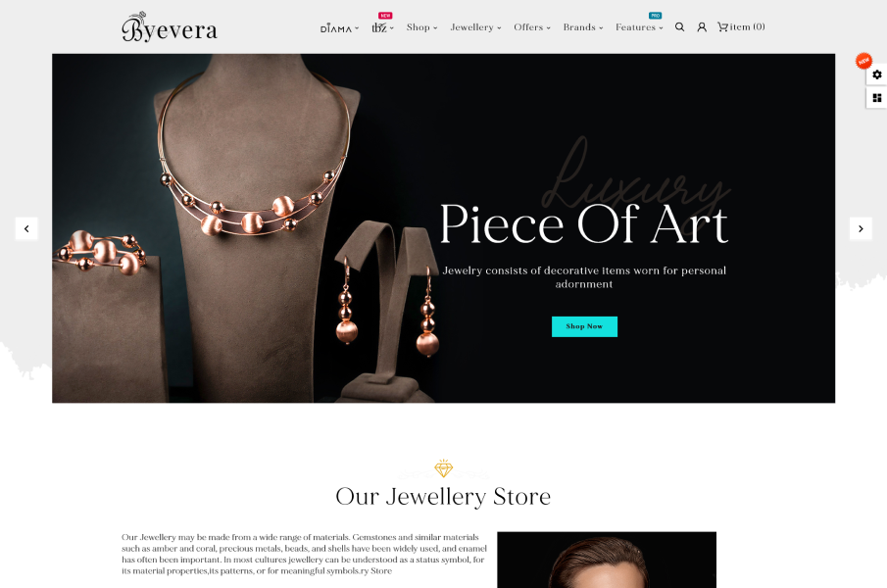The image size is (887, 588).
Task: Go to next slide arrow
Action: (x=861, y=228)
